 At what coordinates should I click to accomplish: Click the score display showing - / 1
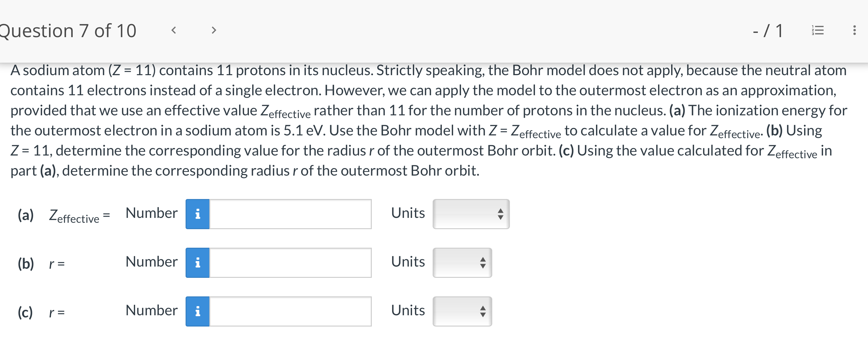coord(767,30)
